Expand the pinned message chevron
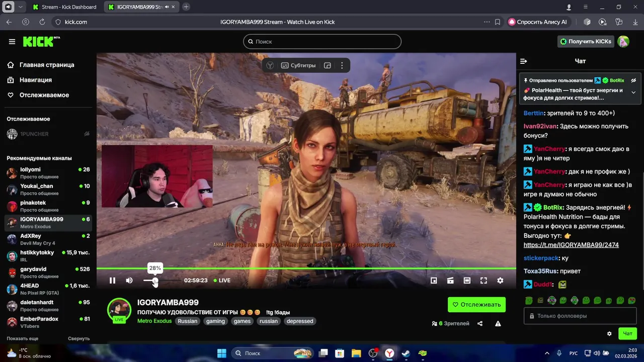644x362 pixels. [x=633, y=92]
